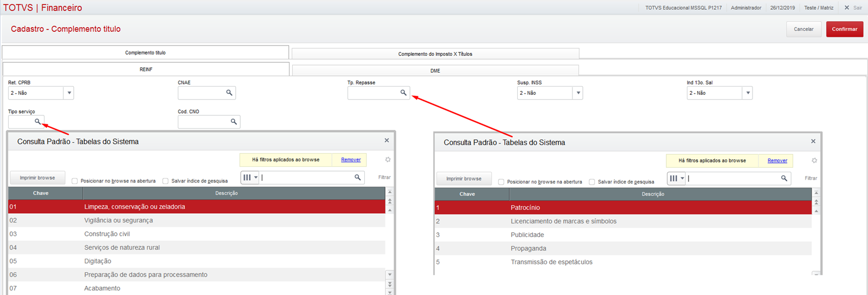
Task: Click Administrador in the top bar
Action: point(746,8)
